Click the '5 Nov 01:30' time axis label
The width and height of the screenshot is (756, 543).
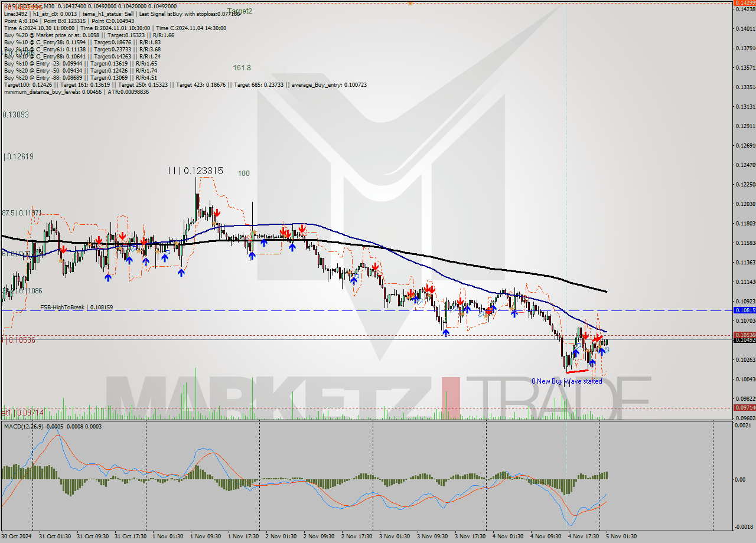621,537
